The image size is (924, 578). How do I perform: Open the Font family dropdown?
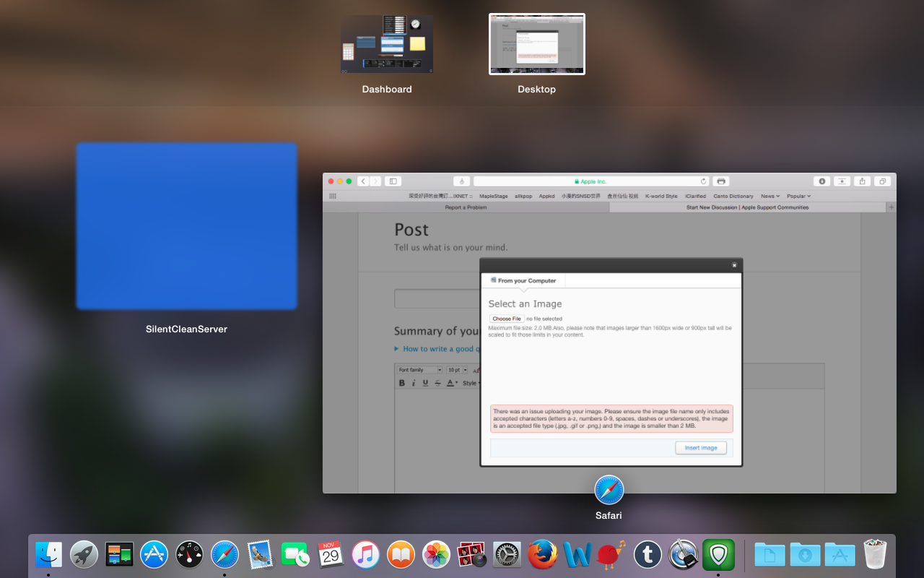pyautogui.click(x=420, y=370)
